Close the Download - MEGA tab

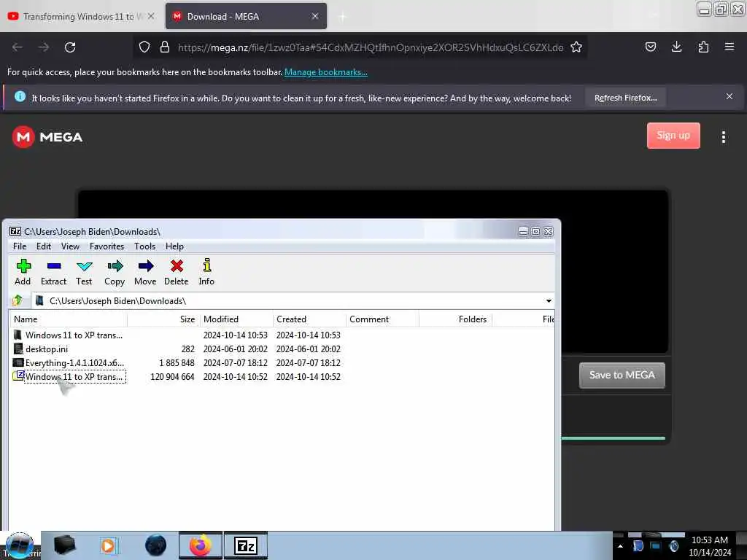point(315,16)
